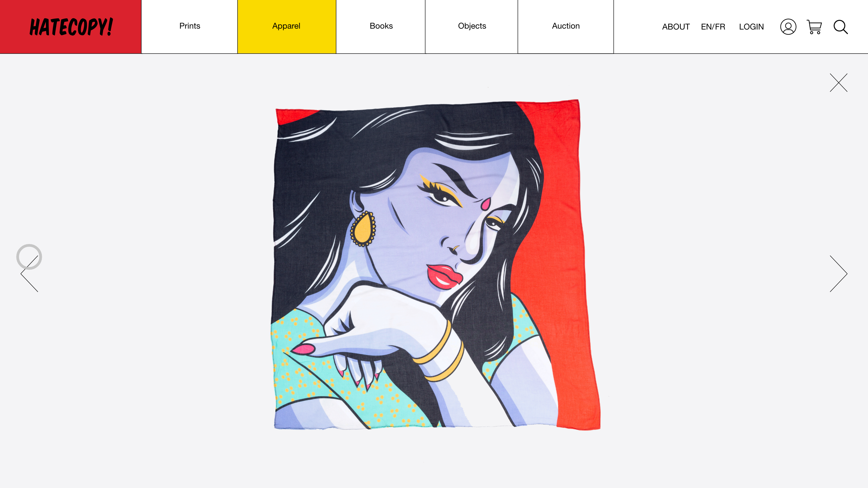Viewport: 868px width, 488px height.
Task: Open the shopping cart
Action: tap(814, 27)
